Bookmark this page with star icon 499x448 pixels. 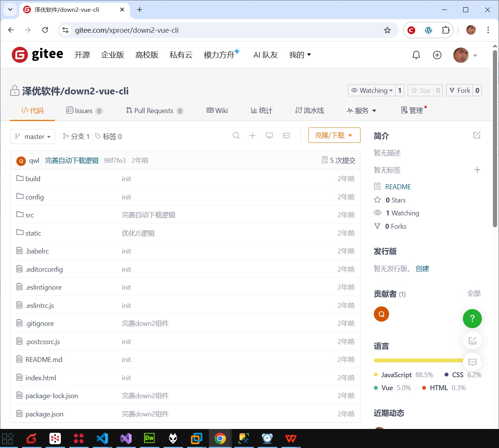[x=387, y=30]
